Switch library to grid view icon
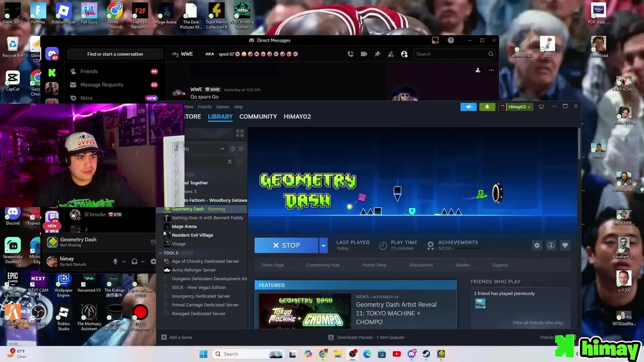644x362 pixels. point(239,133)
